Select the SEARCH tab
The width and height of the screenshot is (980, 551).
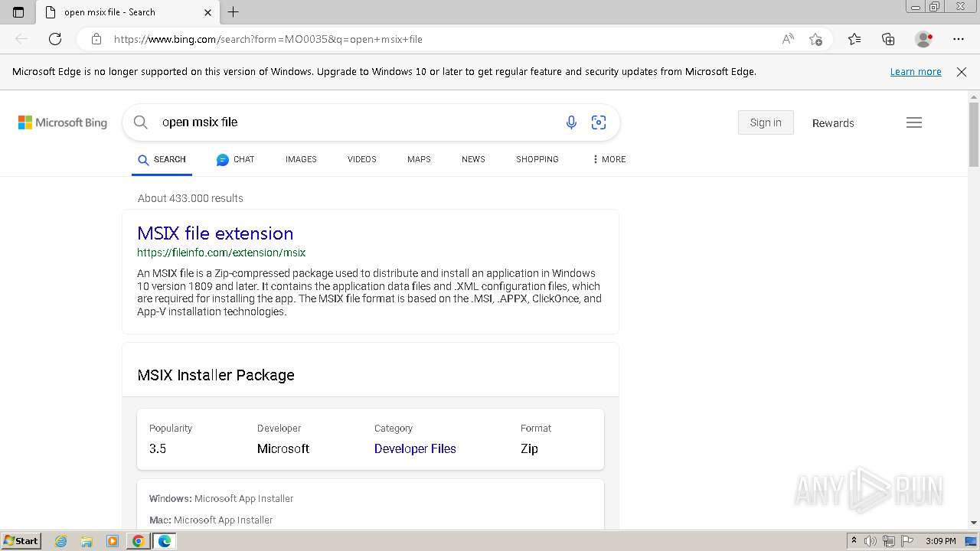[x=162, y=159]
